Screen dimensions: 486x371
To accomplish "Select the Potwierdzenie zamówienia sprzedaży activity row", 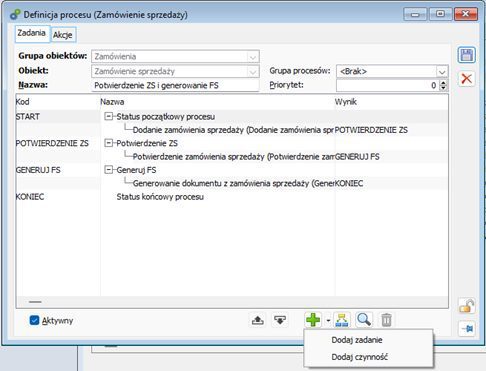I will click(x=233, y=157).
